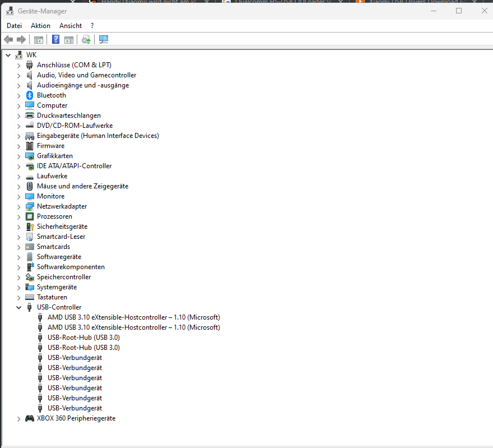Viewport: 493px width, 448px height.
Task: Click the Firmware chip icon
Action: (30, 146)
